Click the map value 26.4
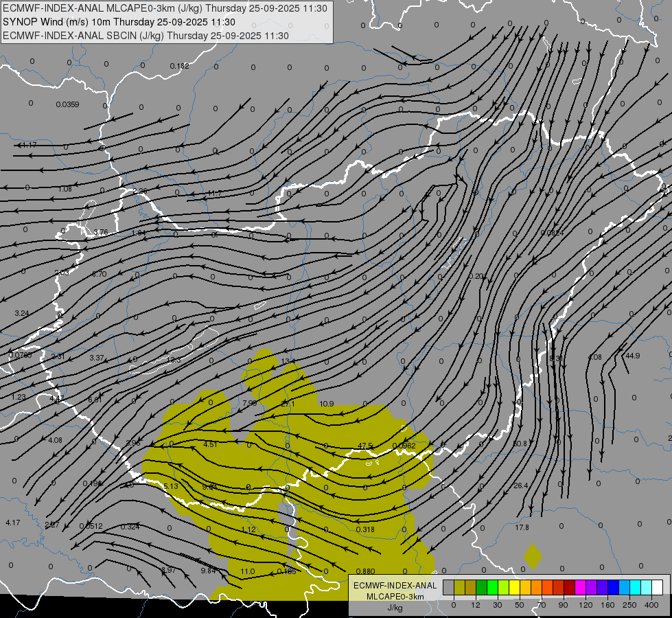 point(521,485)
